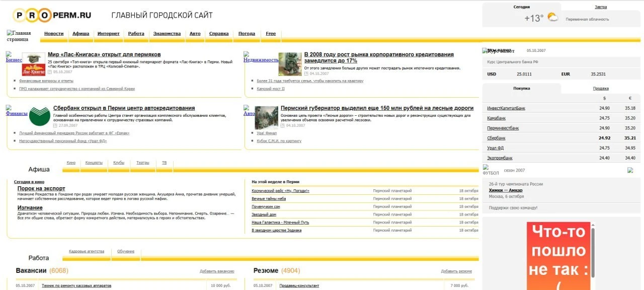Open the Пермский губернатор headline
This screenshot has width=644, height=290.
coord(377,108)
